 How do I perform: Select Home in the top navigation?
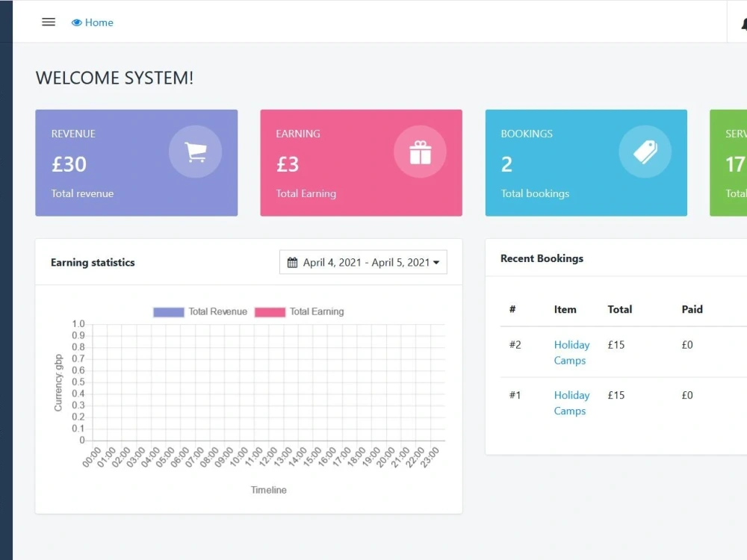coord(99,22)
